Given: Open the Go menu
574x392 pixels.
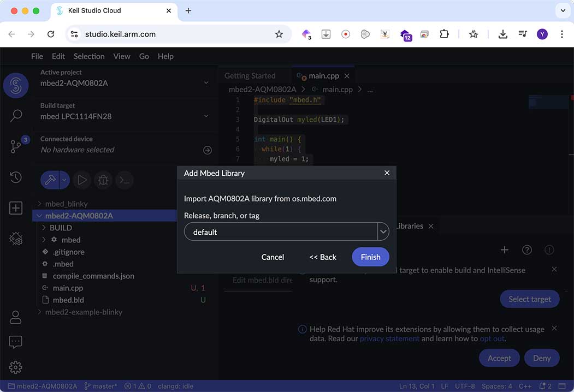Looking at the screenshot, I should [x=144, y=56].
